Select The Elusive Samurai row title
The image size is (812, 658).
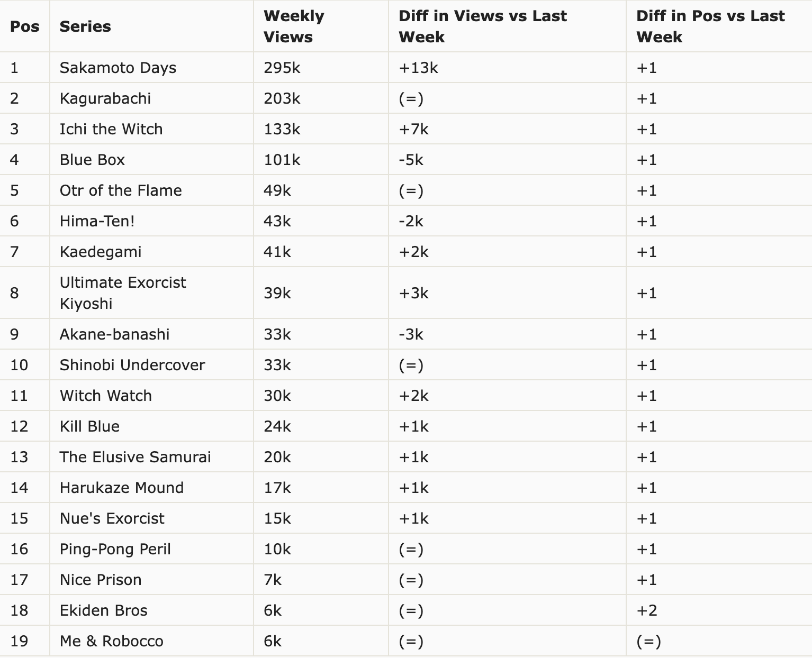coord(136,457)
